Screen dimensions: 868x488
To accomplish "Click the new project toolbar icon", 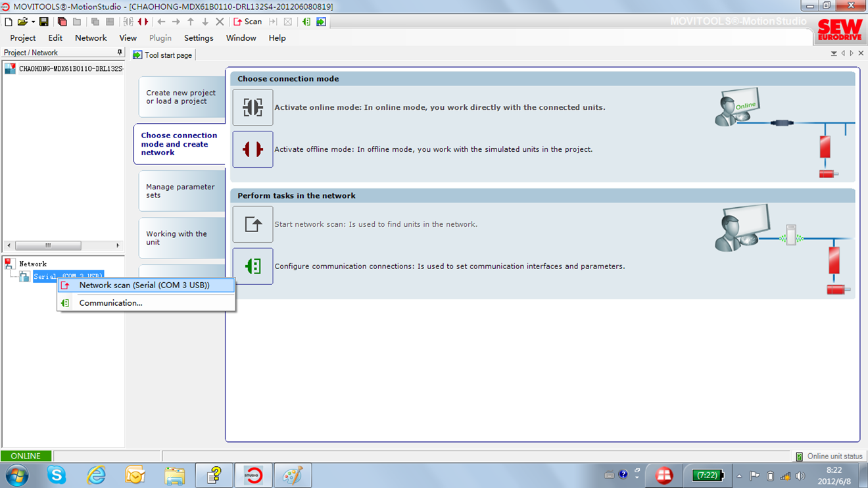I will click(9, 22).
